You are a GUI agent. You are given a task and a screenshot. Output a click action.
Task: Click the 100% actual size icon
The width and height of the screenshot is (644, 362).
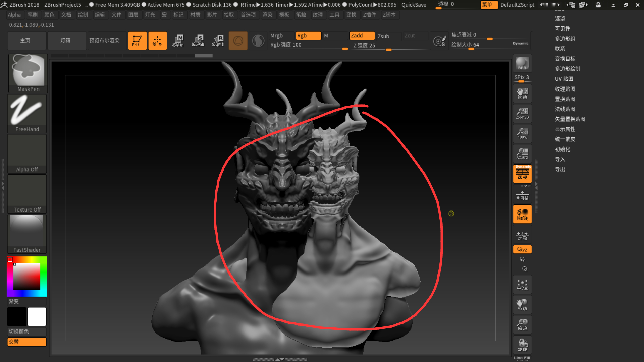[522, 133]
